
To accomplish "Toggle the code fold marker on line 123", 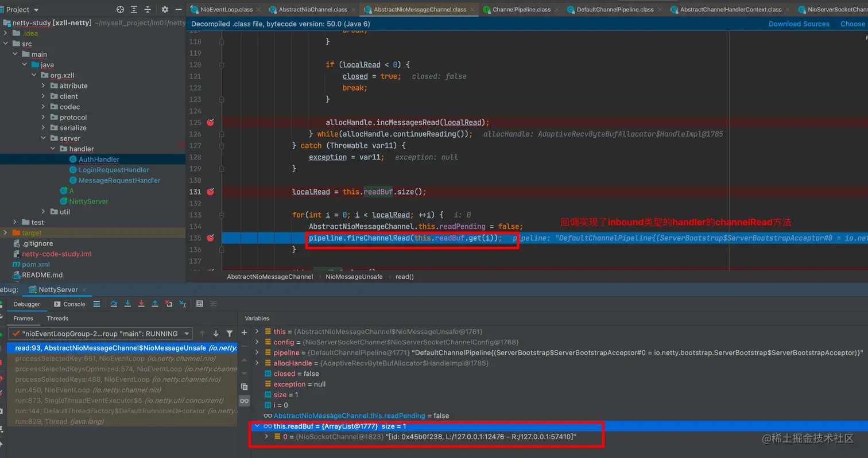I will [222, 99].
